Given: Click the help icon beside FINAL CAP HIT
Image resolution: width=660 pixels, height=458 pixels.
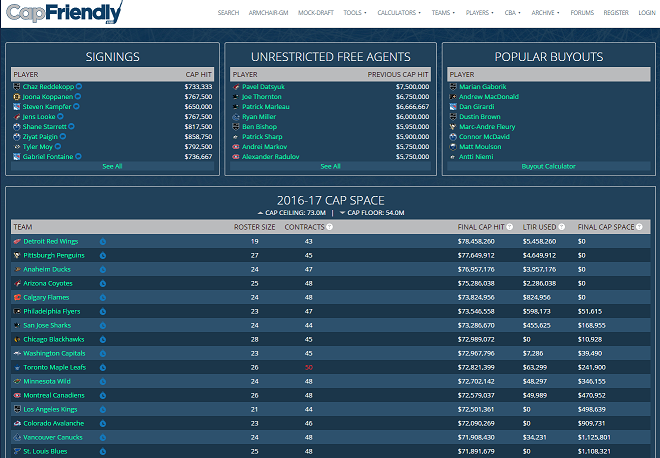Looking at the screenshot, I should (x=510, y=227).
